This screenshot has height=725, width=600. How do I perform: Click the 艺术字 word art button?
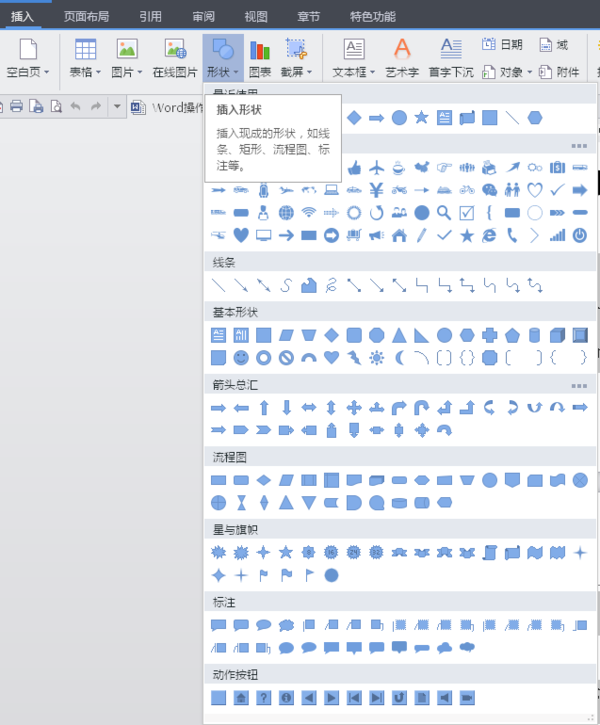402,58
